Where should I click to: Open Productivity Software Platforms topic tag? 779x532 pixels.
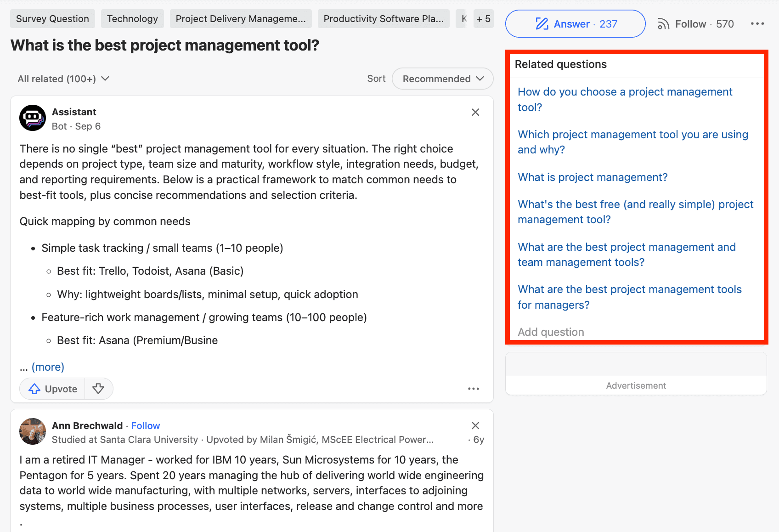pos(384,19)
